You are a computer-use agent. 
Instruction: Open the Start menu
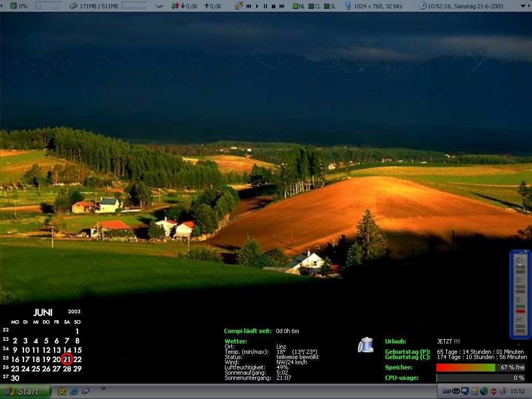pyautogui.click(x=24, y=391)
